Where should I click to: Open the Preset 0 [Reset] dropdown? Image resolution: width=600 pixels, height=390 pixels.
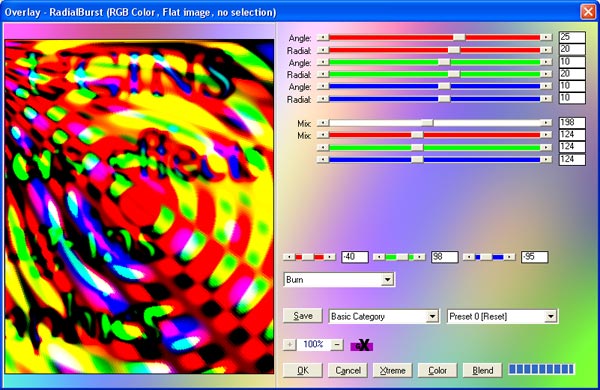tap(551, 316)
